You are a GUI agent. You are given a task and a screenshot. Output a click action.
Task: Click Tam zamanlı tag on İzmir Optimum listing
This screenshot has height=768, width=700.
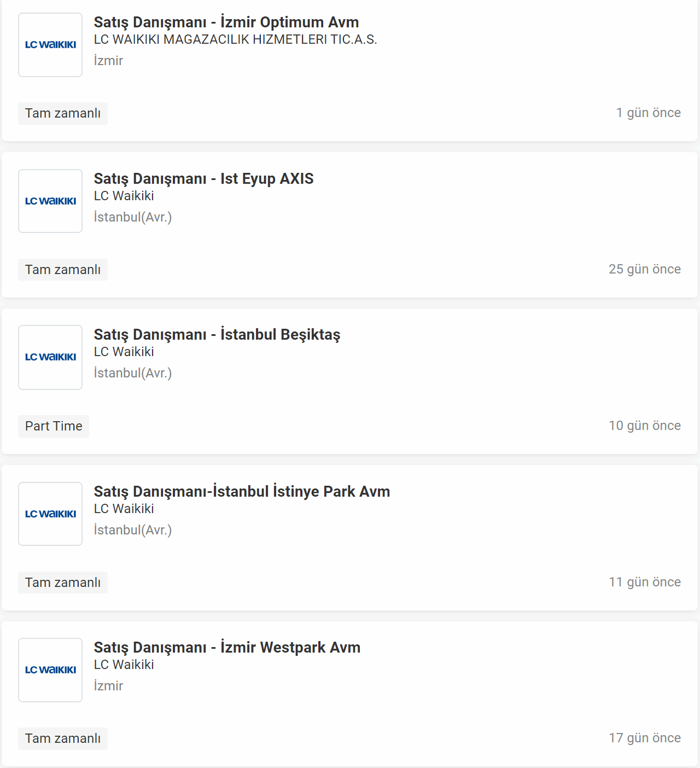[x=63, y=113]
